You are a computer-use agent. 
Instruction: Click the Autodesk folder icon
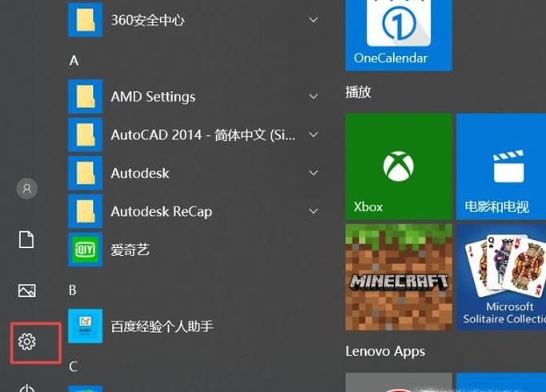86,173
